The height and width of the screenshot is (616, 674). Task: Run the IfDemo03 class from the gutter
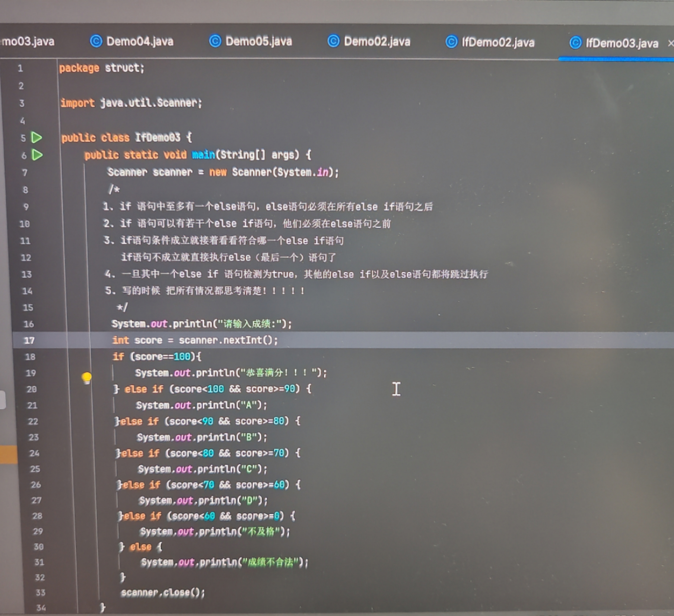tap(36, 137)
